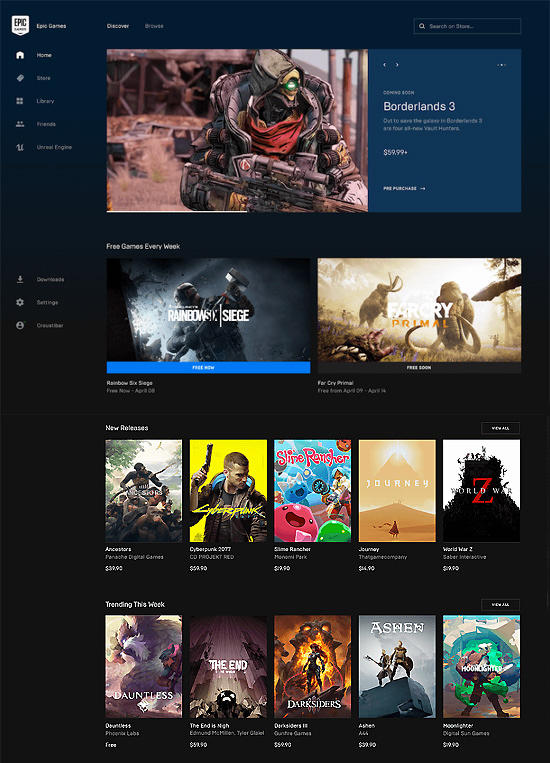Open the Friends people icon

pyautogui.click(x=20, y=124)
